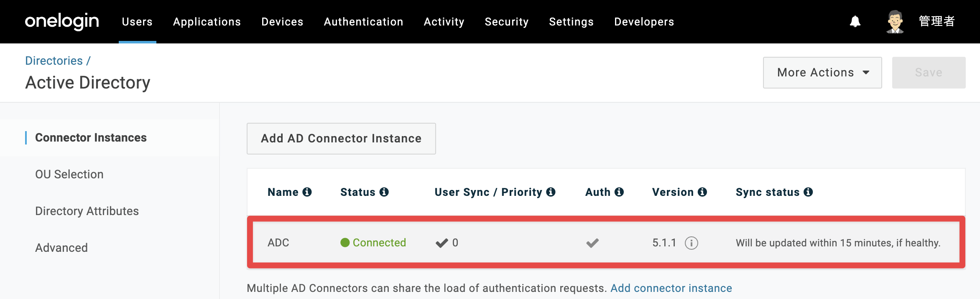Image resolution: width=980 pixels, height=299 pixels.
Task: Switch to the Advanced section
Action: (61, 248)
